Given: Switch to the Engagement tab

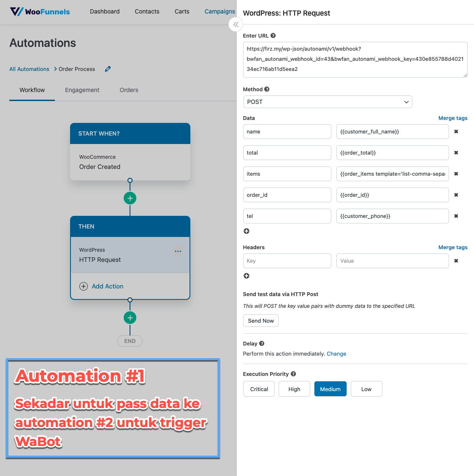Looking at the screenshot, I should (82, 90).
